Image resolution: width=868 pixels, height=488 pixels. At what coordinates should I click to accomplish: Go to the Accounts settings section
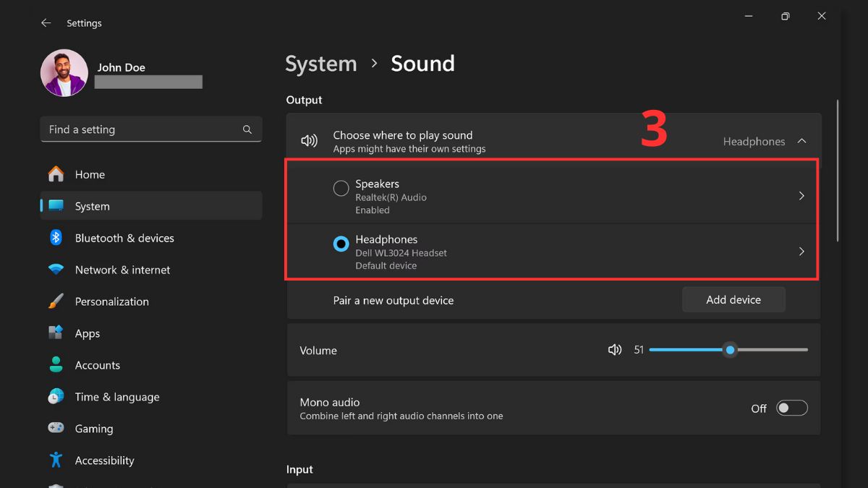(x=97, y=365)
